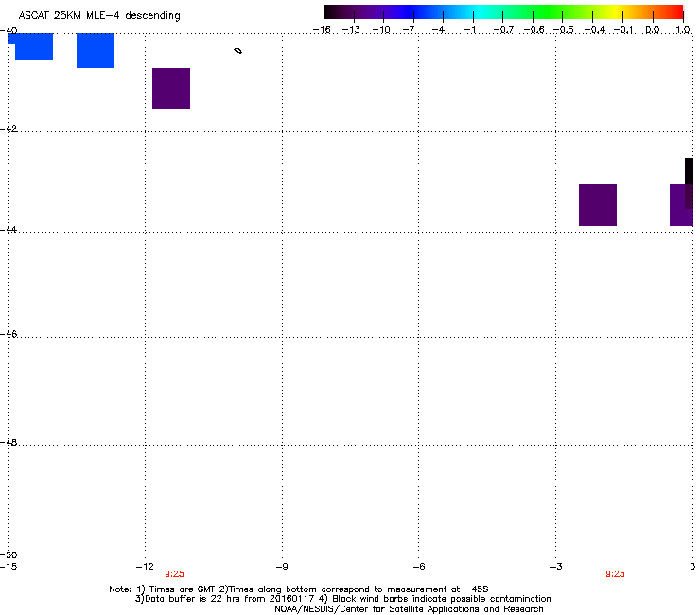The image size is (700, 615).
Task: Click the red "9:25" time near -3 longitude
Action: (x=615, y=574)
